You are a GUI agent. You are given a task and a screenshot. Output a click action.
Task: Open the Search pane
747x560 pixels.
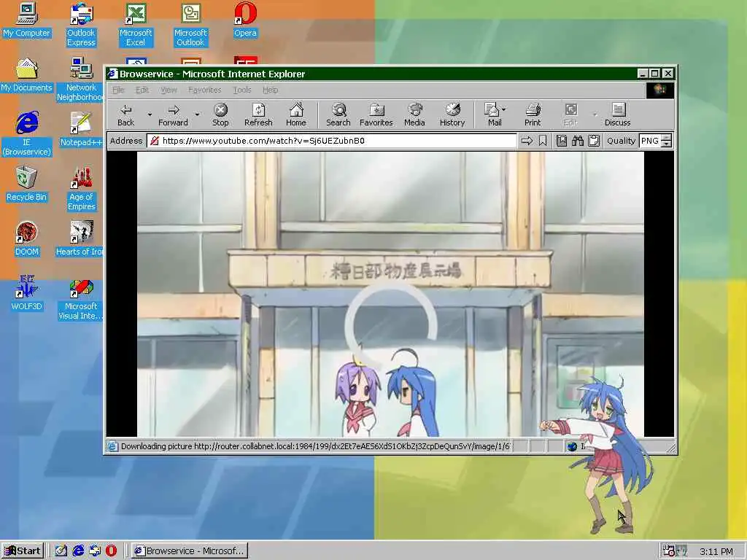click(x=338, y=114)
